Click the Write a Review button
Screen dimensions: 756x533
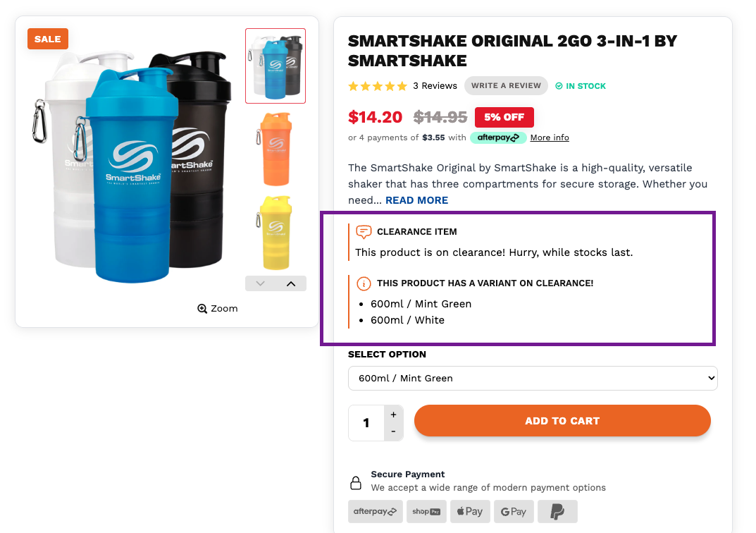point(506,86)
